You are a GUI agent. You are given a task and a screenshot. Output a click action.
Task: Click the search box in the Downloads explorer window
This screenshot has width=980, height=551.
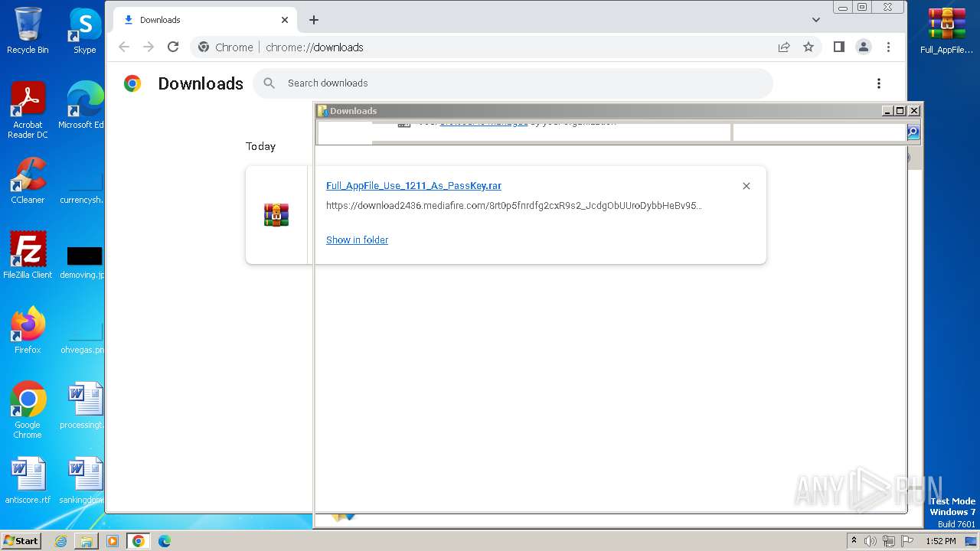[819, 132]
